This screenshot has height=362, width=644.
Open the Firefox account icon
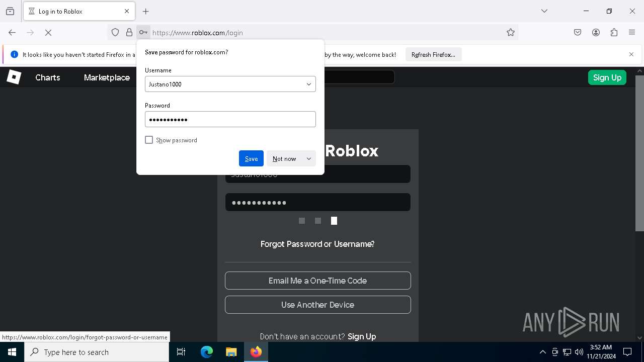click(x=596, y=32)
